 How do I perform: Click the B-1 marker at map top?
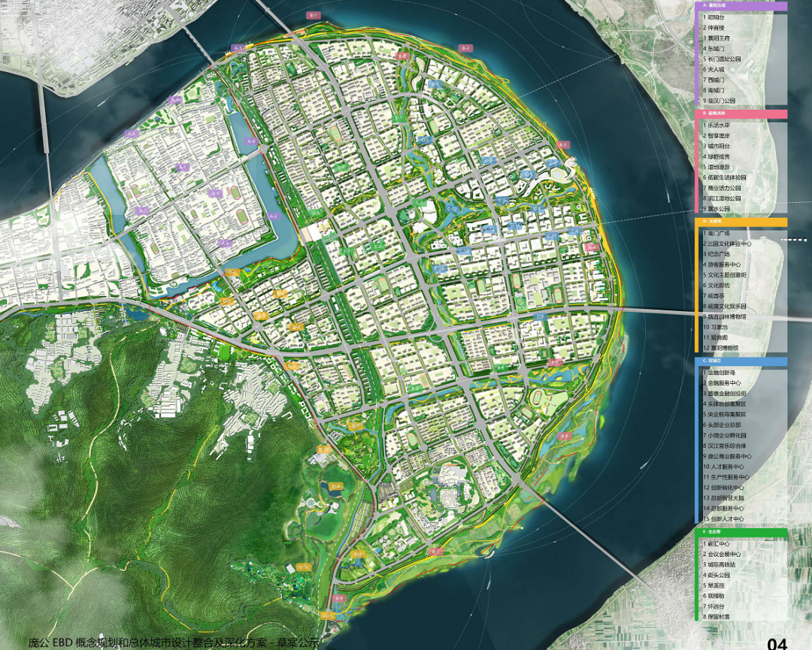point(314,16)
